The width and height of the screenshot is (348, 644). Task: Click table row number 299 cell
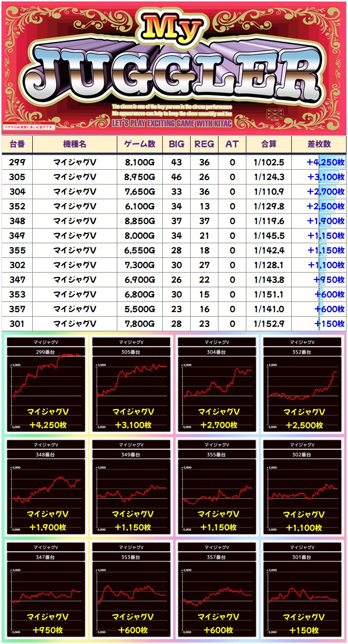pyautogui.click(x=17, y=162)
